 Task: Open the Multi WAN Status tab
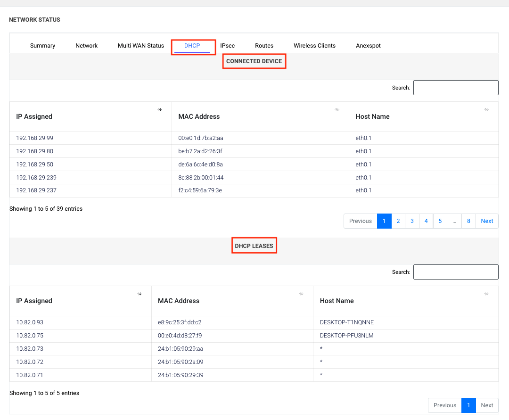(x=141, y=46)
